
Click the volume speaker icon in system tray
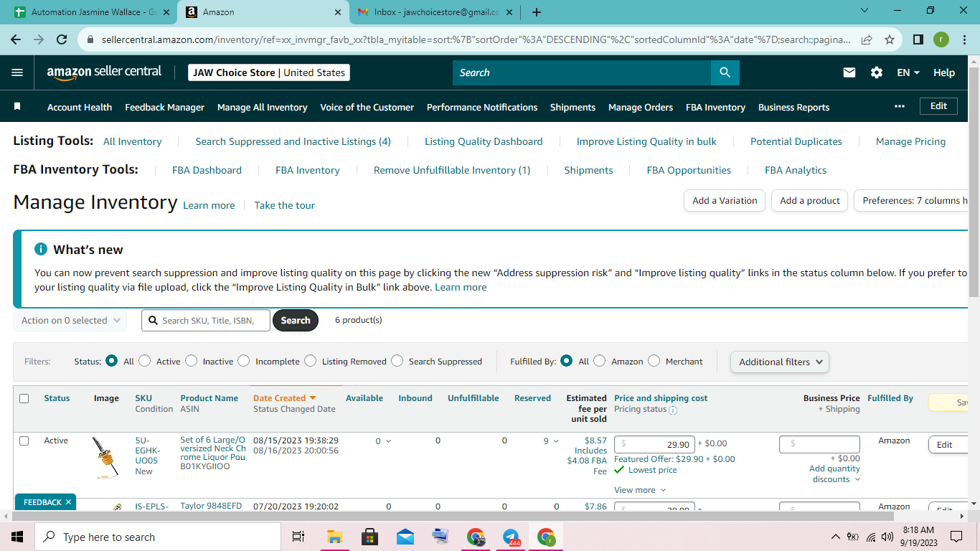click(887, 537)
